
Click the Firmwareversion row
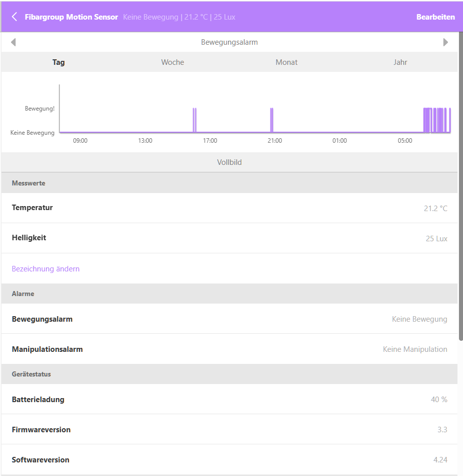pos(229,430)
